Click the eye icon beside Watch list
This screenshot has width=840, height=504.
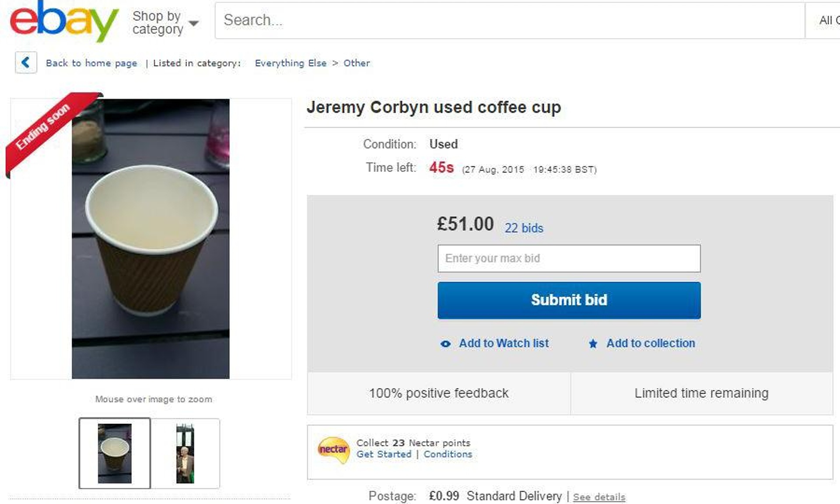[445, 344]
